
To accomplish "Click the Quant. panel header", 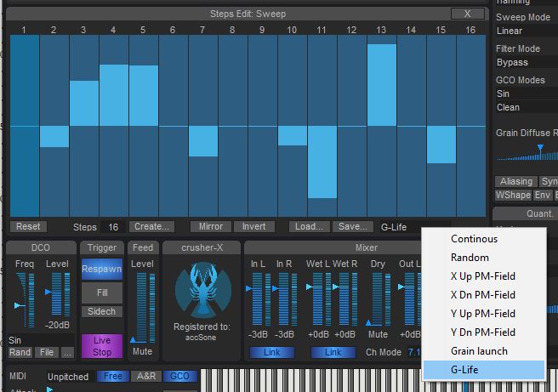I will (526, 213).
